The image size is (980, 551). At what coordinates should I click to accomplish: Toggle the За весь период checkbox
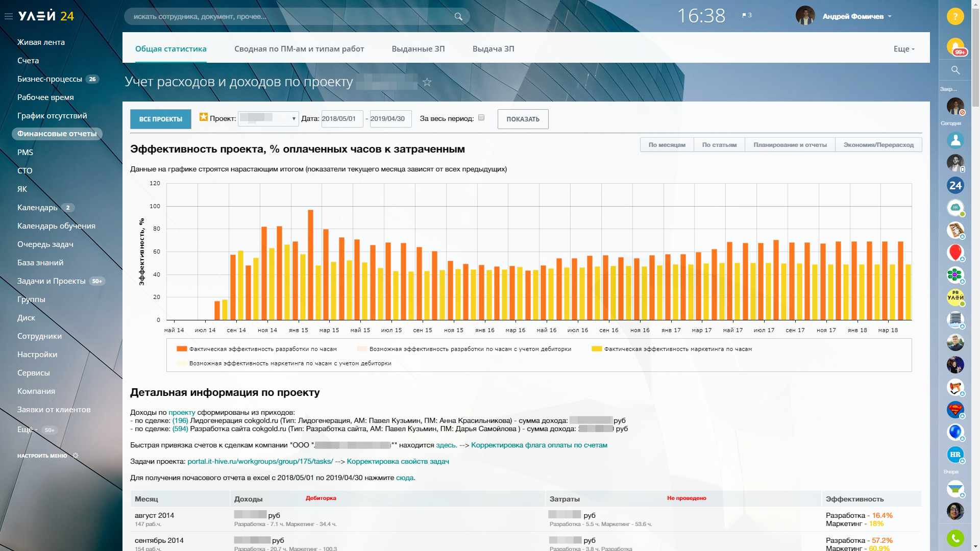[x=481, y=118]
